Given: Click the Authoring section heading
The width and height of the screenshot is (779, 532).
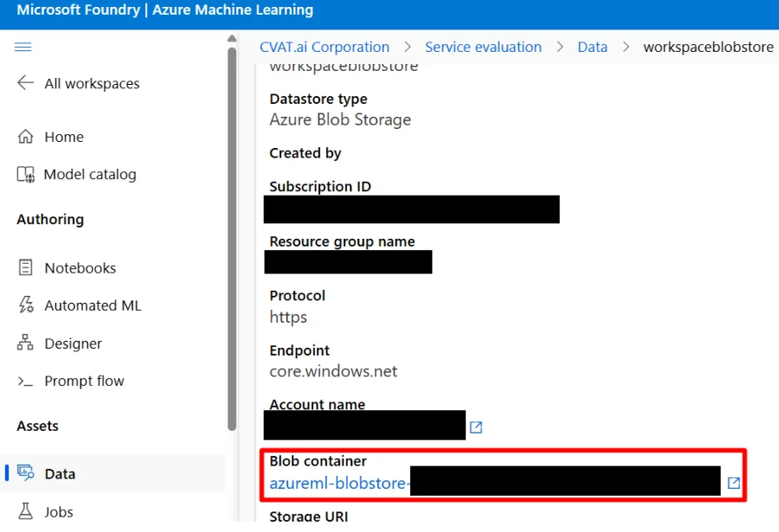Looking at the screenshot, I should coord(50,220).
